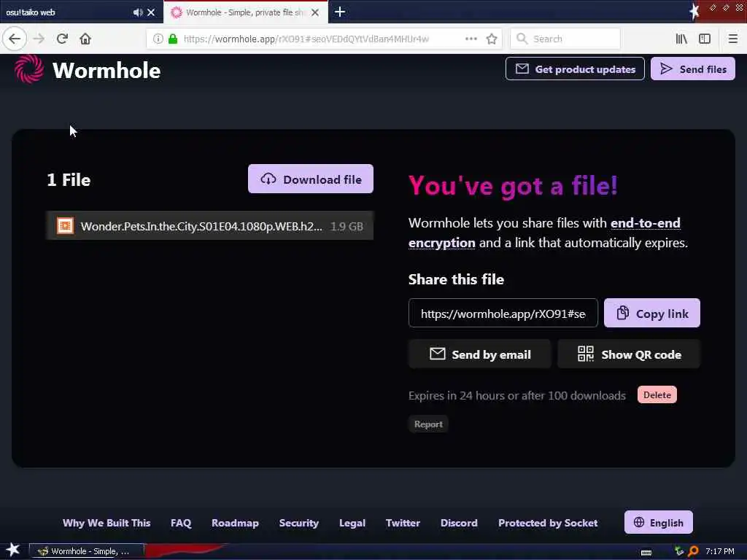Close the osu!taiko web tab
The image size is (747, 560).
[151, 12]
